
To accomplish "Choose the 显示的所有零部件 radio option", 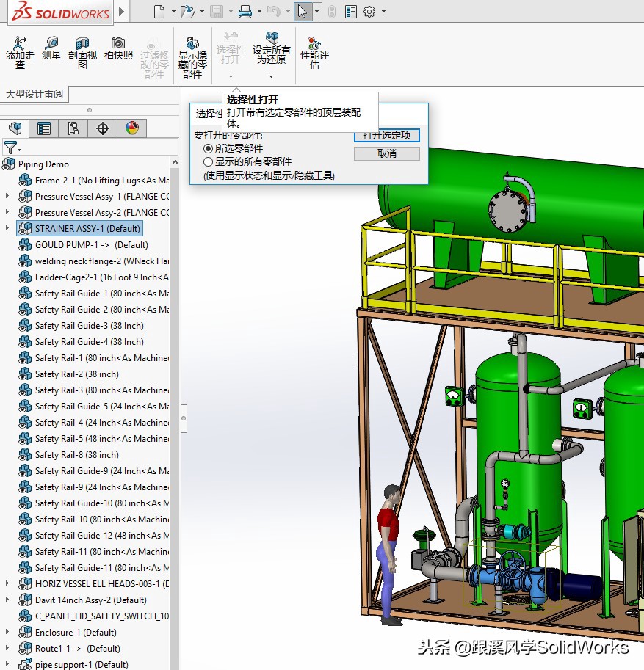I will point(209,161).
